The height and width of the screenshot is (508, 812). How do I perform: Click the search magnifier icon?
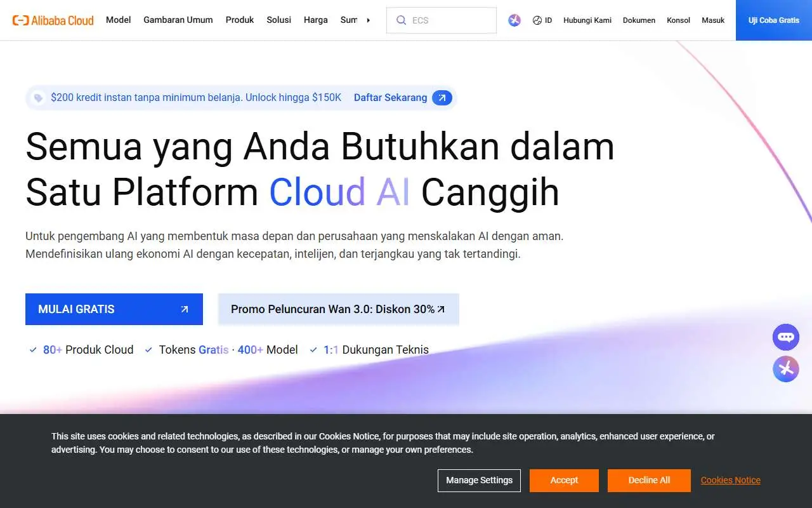pyautogui.click(x=401, y=20)
